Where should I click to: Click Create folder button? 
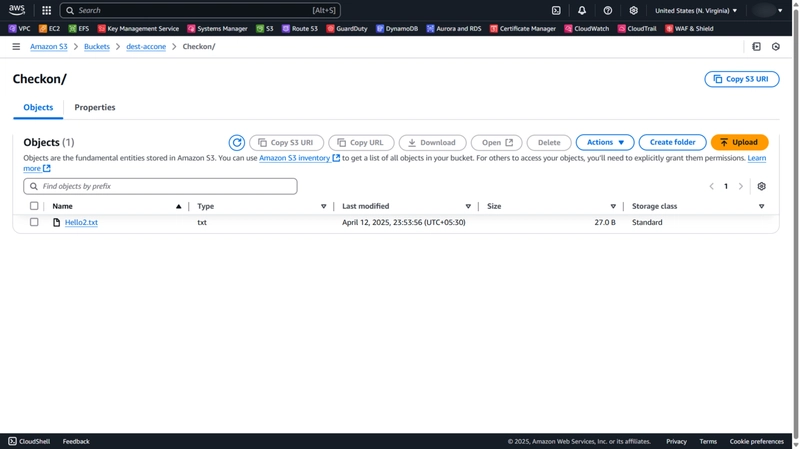pyautogui.click(x=672, y=142)
